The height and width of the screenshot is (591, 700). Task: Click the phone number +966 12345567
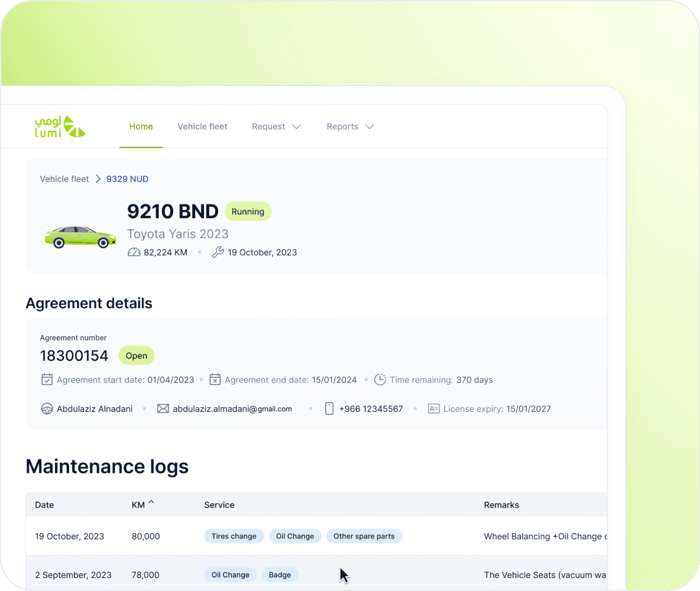pos(371,409)
